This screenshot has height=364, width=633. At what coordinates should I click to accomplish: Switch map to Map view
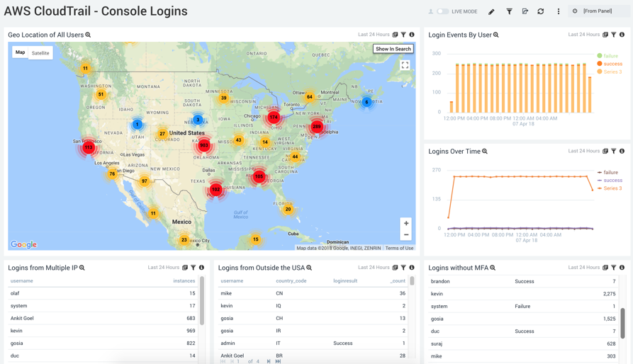(x=20, y=52)
